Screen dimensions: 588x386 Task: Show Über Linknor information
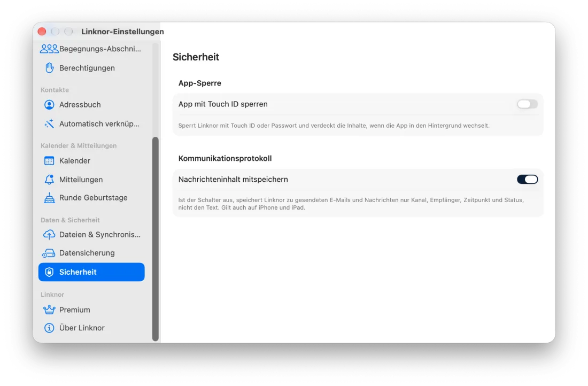91,328
